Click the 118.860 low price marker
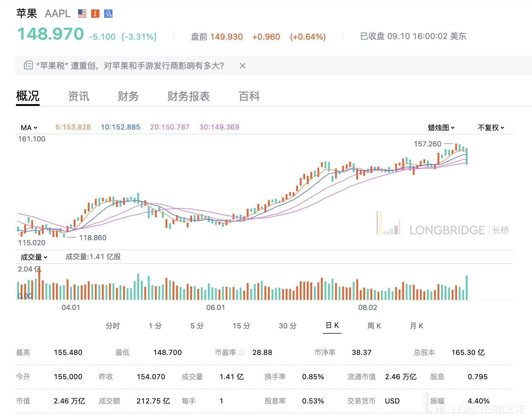Image resolution: width=532 pixels, height=420 pixels. click(93, 238)
